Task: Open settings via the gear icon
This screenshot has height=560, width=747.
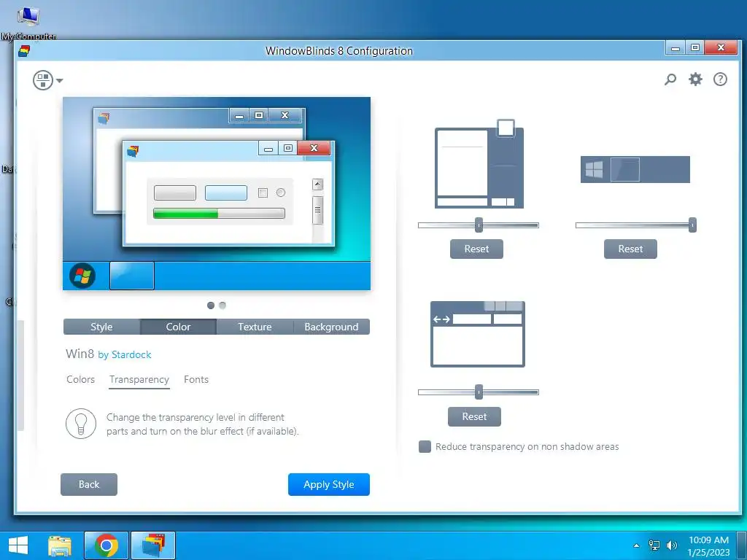Action: 695,79
